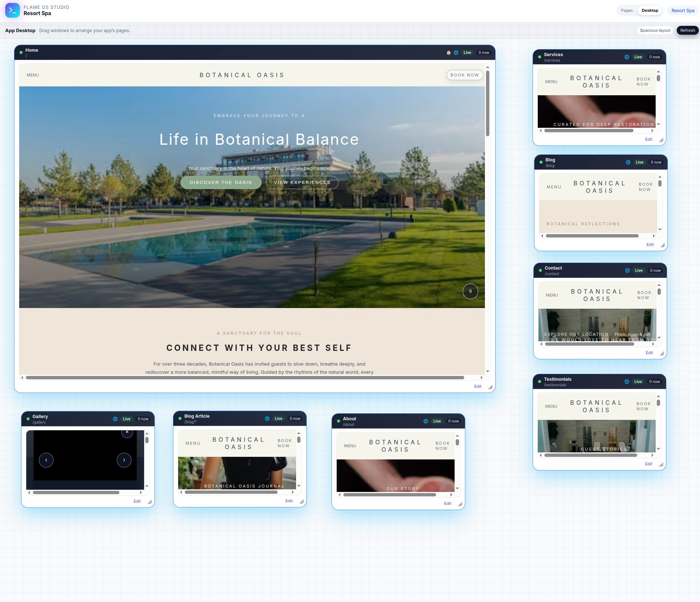This screenshot has height=602, width=700.
Task: Expand MENU in the About page preview
Action: (x=350, y=446)
